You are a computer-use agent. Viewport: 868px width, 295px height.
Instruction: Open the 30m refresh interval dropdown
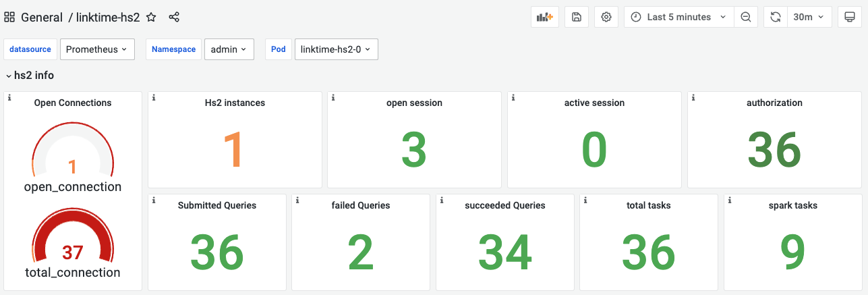pos(809,17)
